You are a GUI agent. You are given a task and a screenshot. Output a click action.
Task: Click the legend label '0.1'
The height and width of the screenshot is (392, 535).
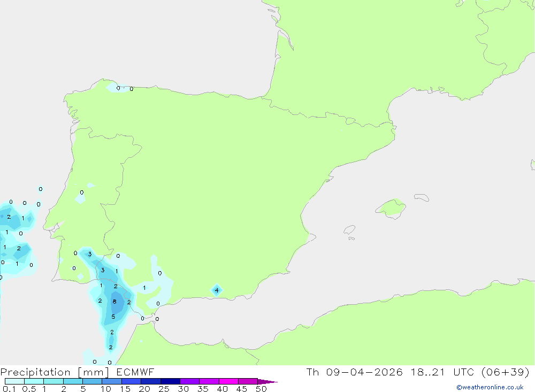9,389
